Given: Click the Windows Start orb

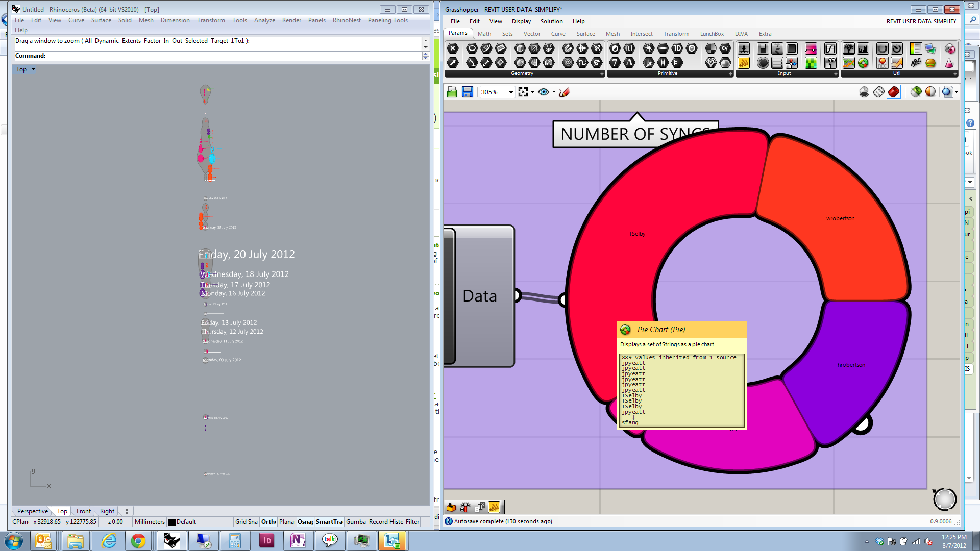Looking at the screenshot, I should tap(14, 541).
